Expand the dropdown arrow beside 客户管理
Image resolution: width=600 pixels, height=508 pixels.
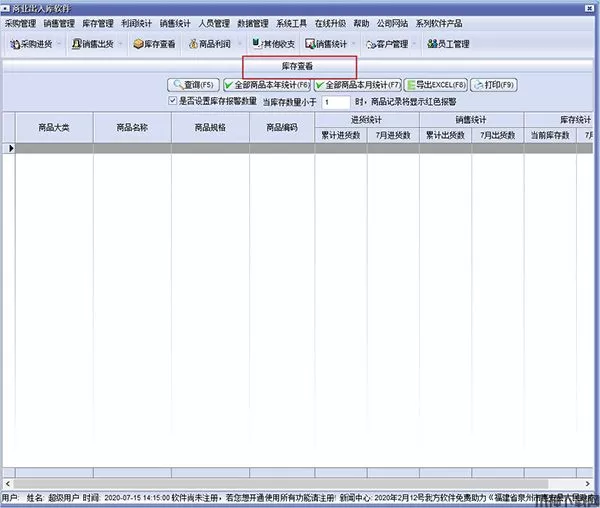coord(414,44)
